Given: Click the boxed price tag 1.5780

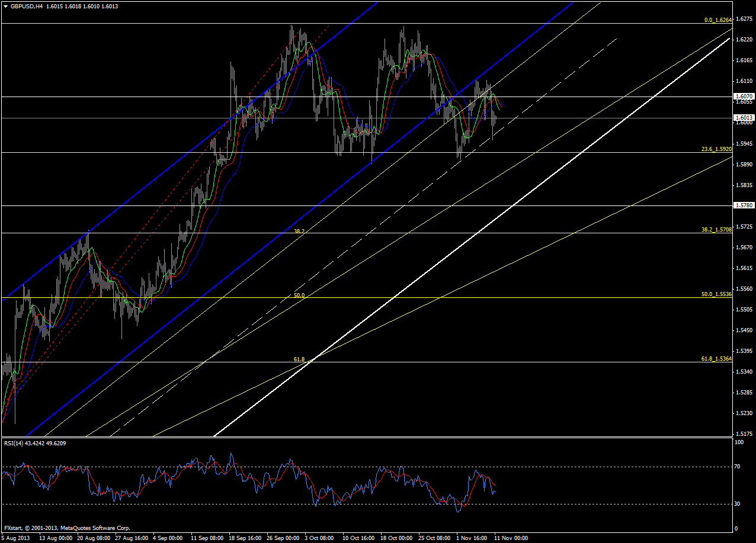Looking at the screenshot, I should [744, 205].
